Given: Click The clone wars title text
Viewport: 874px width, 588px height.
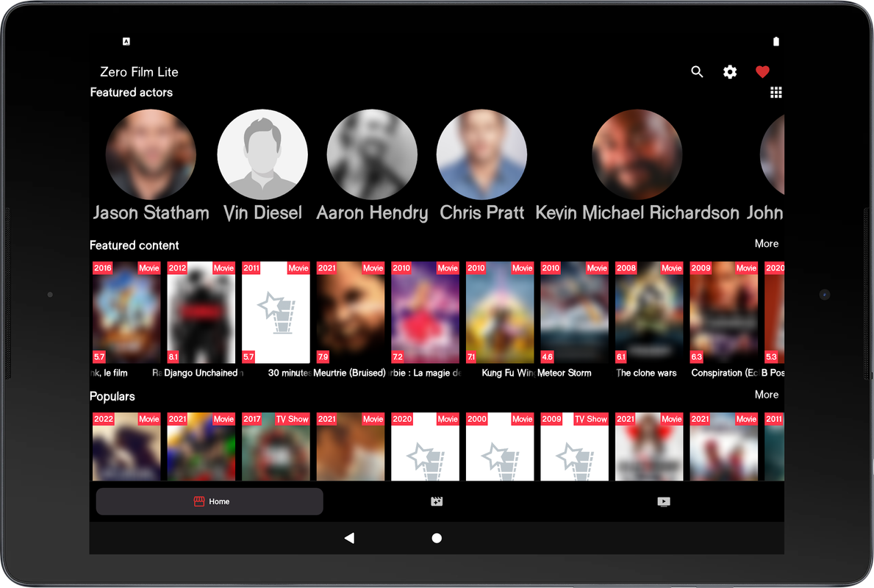Looking at the screenshot, I should pyautogui.click(x=646, y=373).
